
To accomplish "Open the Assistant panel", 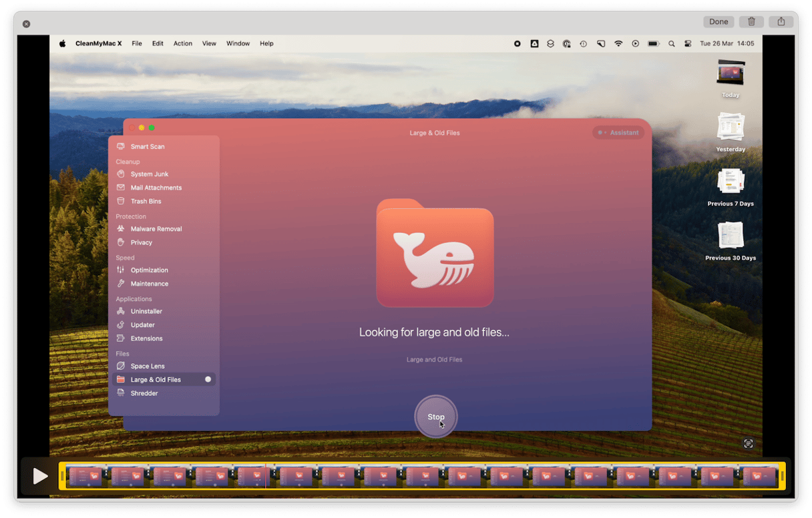I will pyautogui.click(x=618, y=132).
